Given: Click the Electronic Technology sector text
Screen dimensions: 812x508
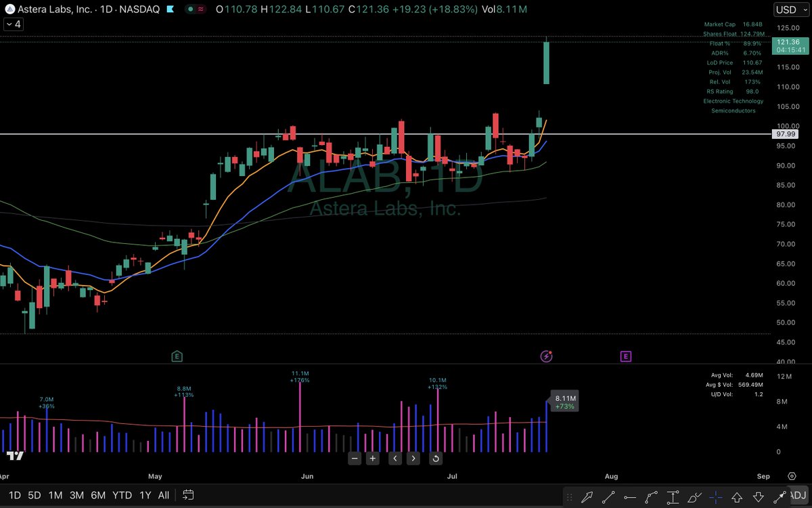Looking at the screenshot, I should coord(734,101).
